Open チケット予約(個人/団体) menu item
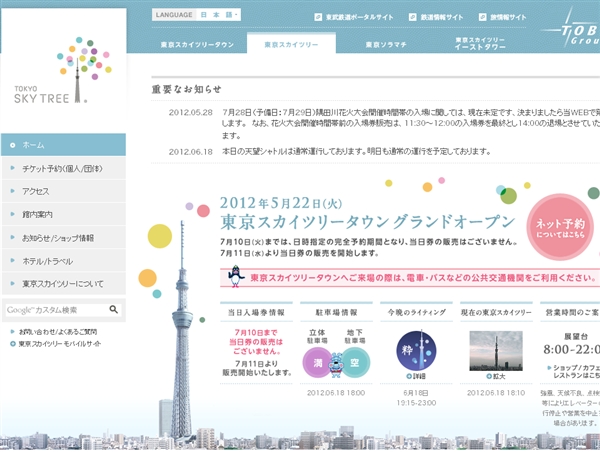Image resolution: width=600 pixels, height=452 pixels. click(x=64, y=168)
